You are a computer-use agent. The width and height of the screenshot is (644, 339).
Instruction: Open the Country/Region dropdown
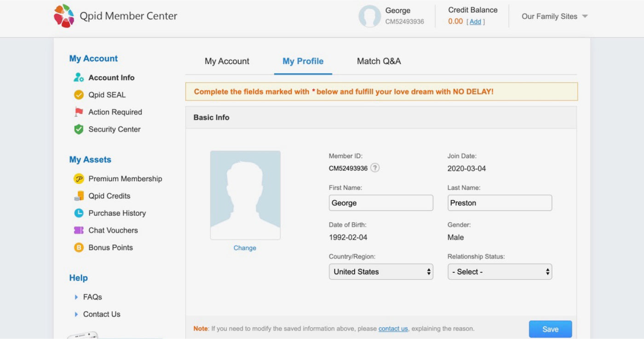coord(381,272)
